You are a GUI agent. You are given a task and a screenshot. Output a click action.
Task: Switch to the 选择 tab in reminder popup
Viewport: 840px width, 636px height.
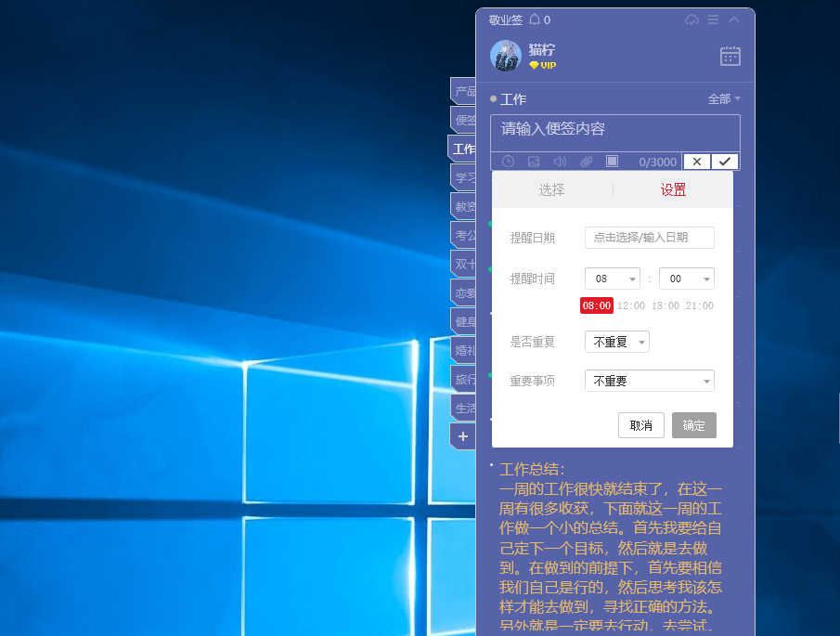coord(551,189)
